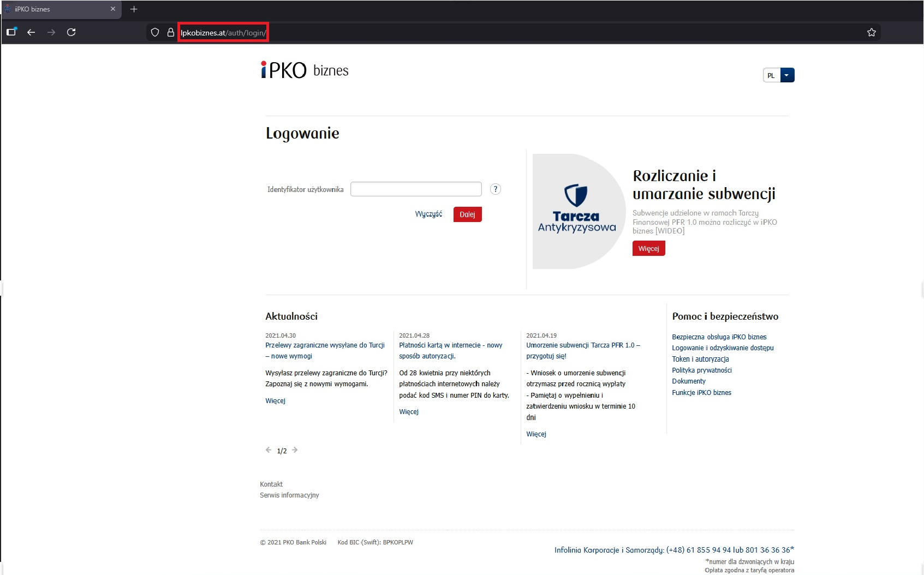This screenshot has height=575, width=924.
Task: Click the iPKO biznes logo
Action: pyautogui.click(x=305, y=70)
